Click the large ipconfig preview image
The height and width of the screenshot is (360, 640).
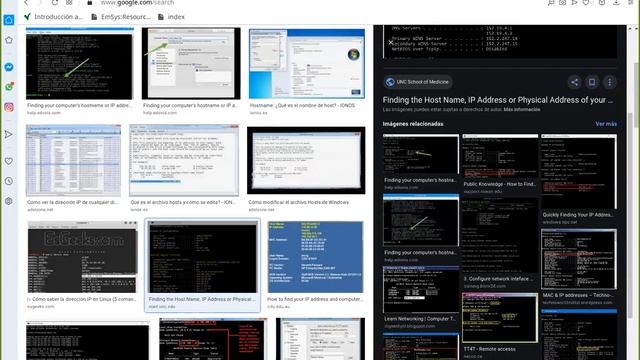pos(500,42)
